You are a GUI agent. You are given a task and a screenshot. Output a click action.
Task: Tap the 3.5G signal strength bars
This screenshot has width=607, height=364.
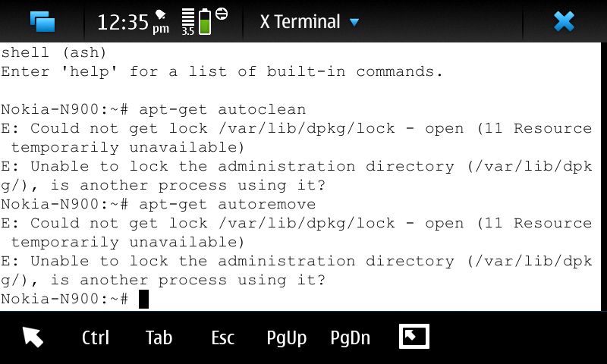[188, 21]
